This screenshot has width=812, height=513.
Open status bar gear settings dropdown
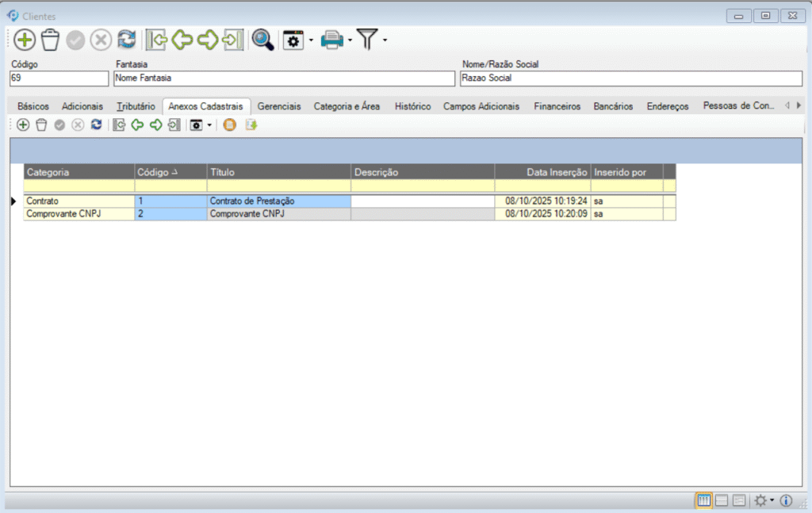click(x=772, y=500)
